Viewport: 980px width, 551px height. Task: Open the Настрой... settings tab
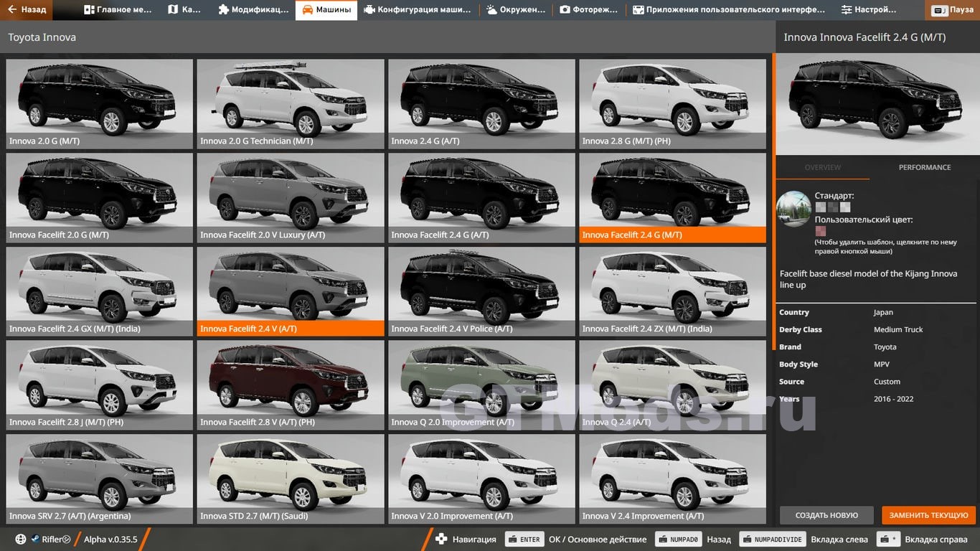[869, 10]
